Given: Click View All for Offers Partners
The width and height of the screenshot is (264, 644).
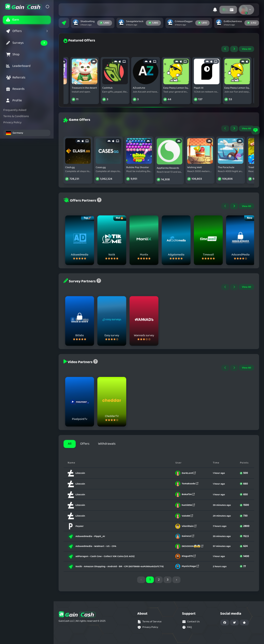Looking at the screenshot, I should coord(246,206).
